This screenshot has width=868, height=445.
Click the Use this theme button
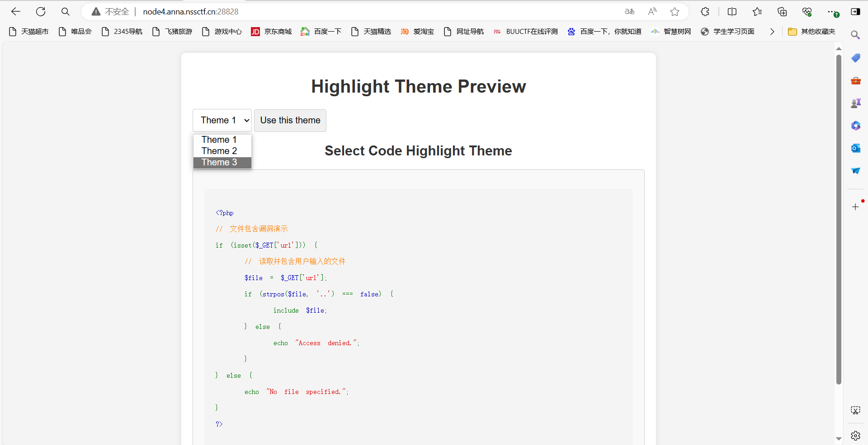click(x=290, y=121)
